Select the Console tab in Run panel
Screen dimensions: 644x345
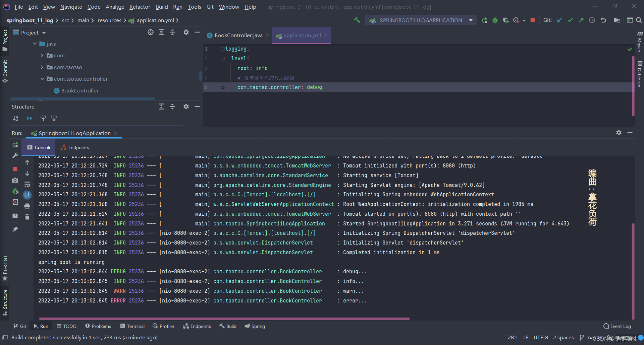[x=39, y=147]
